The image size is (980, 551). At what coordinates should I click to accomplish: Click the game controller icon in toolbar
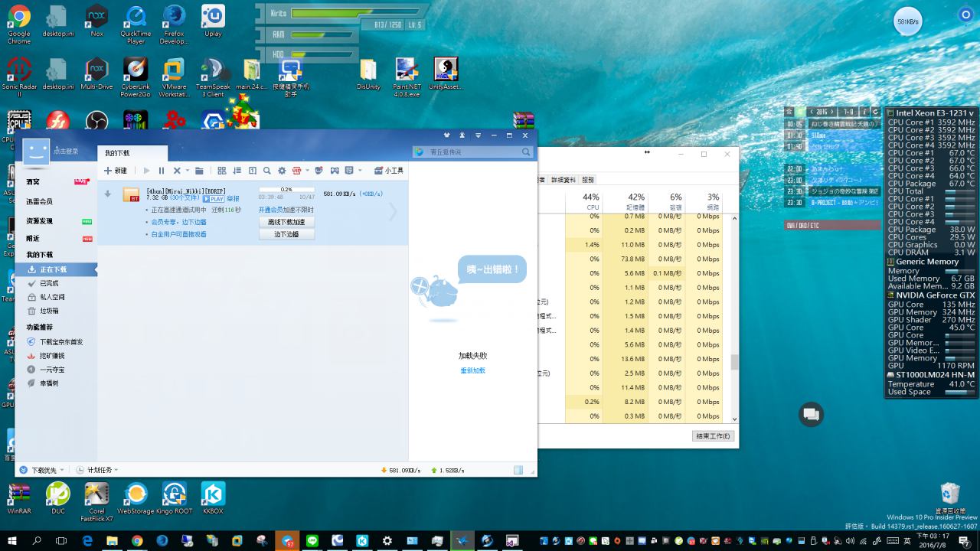[335, 171]
